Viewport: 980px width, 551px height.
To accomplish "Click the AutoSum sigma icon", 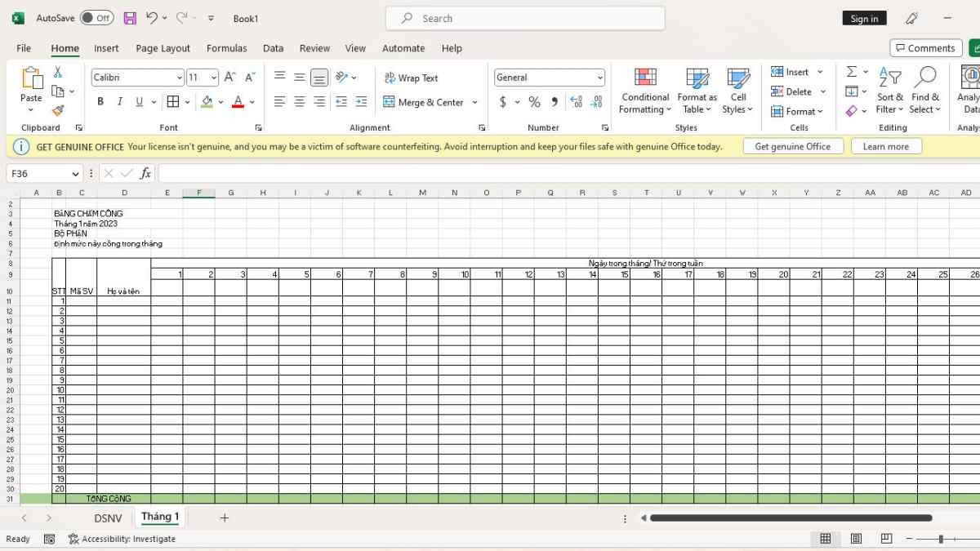I will click(x=852, y=72).
